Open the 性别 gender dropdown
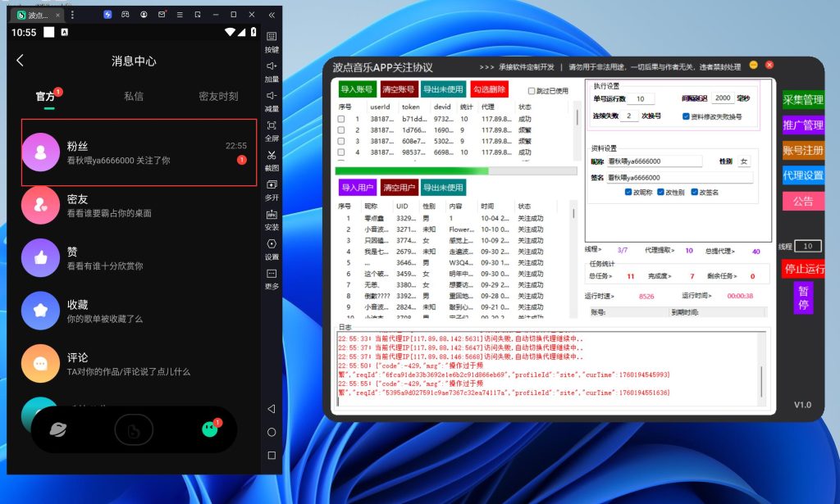This screenshot has width=840, height=504. point(744,161)
